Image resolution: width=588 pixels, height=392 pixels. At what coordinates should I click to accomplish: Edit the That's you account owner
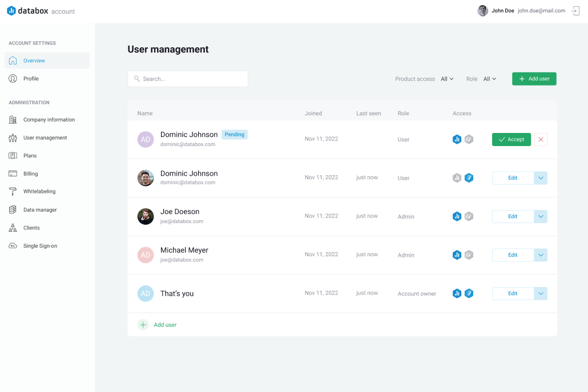coord(513,293)
